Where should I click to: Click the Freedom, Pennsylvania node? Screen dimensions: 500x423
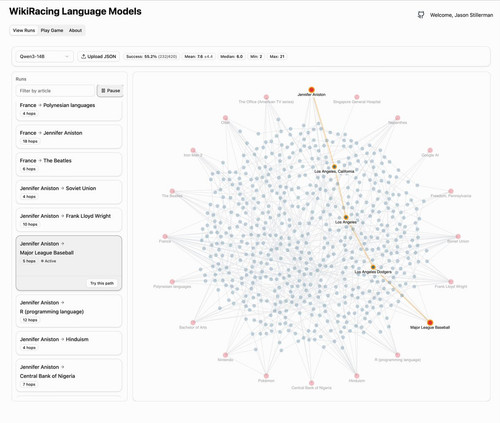coord(451,191)
